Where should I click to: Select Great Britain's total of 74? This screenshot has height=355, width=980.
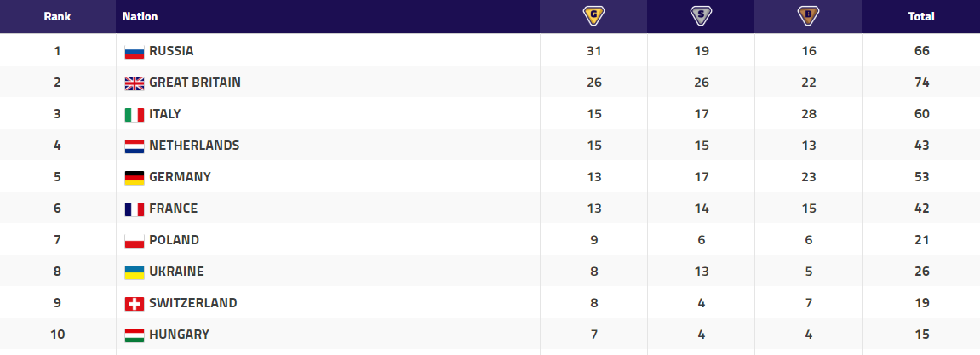coord(921,83)
